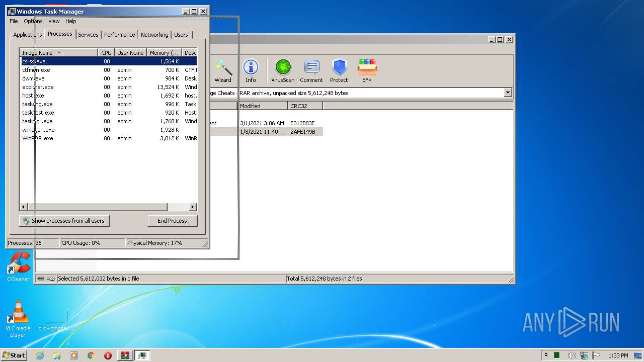644x362 pixels.
Task: Click the Protect shield icon
Action: tap(339, 71)
